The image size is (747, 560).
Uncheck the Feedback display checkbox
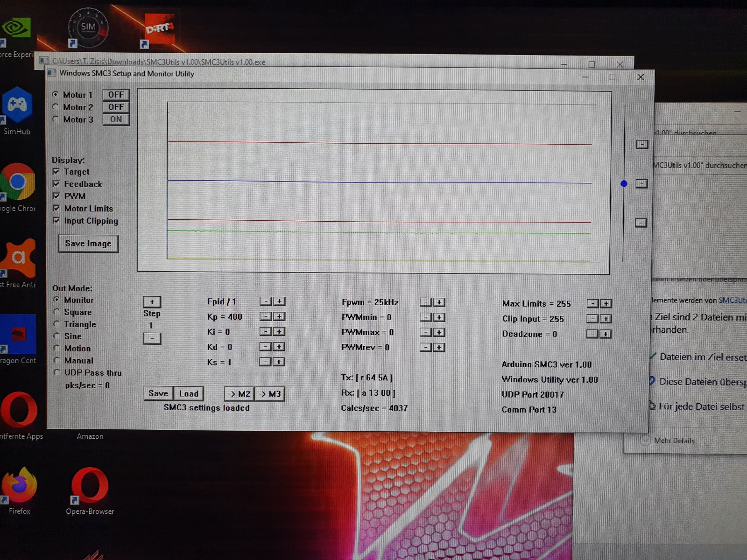tap(56, 184)
